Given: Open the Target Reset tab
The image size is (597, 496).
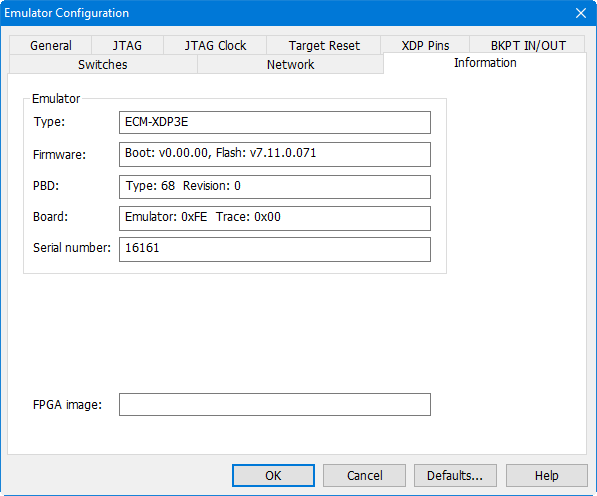Looking at the screenshot, I should coord(324,45).
